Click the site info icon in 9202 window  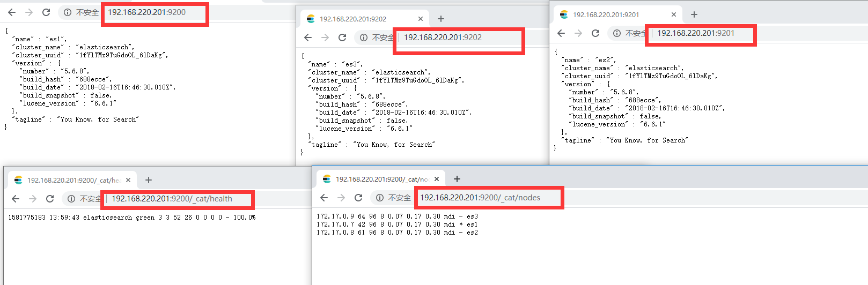point(364,37)
